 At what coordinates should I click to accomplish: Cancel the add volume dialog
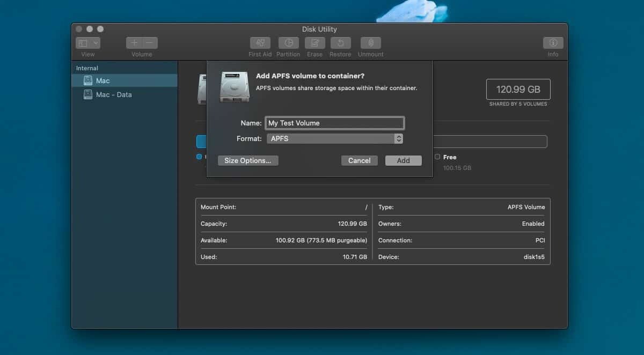point(359,160)
